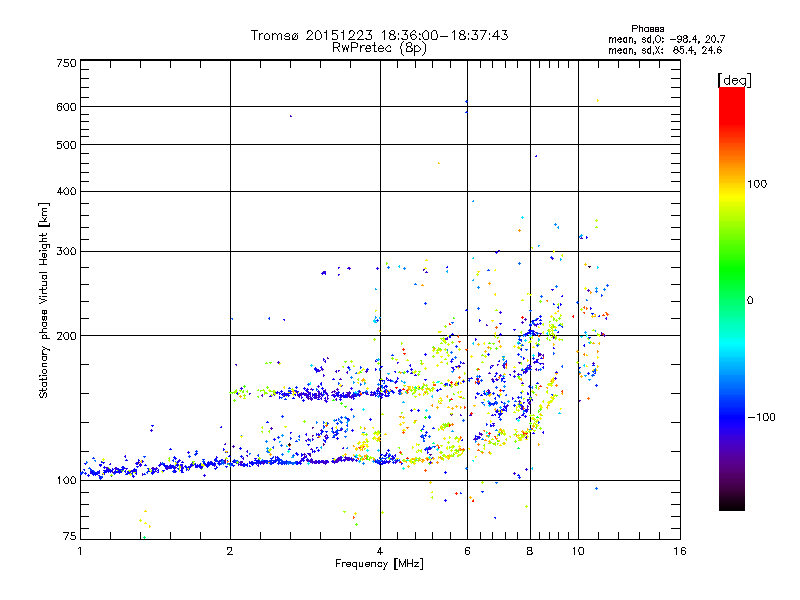
Task: Click the x-axis label '2'
Action: tap(230, 551)
